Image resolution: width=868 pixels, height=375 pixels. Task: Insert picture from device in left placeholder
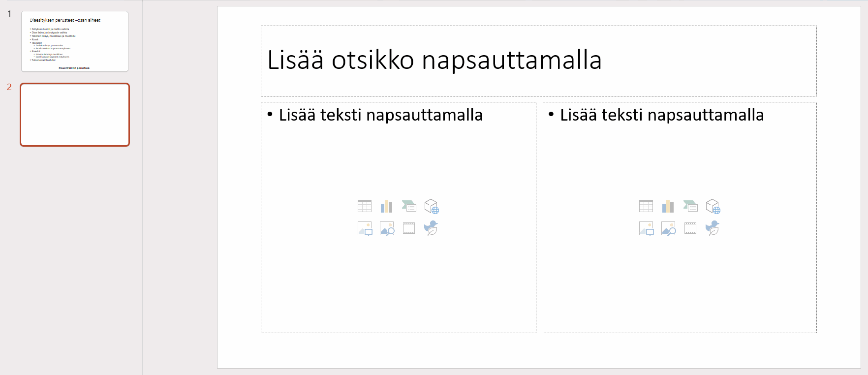[365, 229]
